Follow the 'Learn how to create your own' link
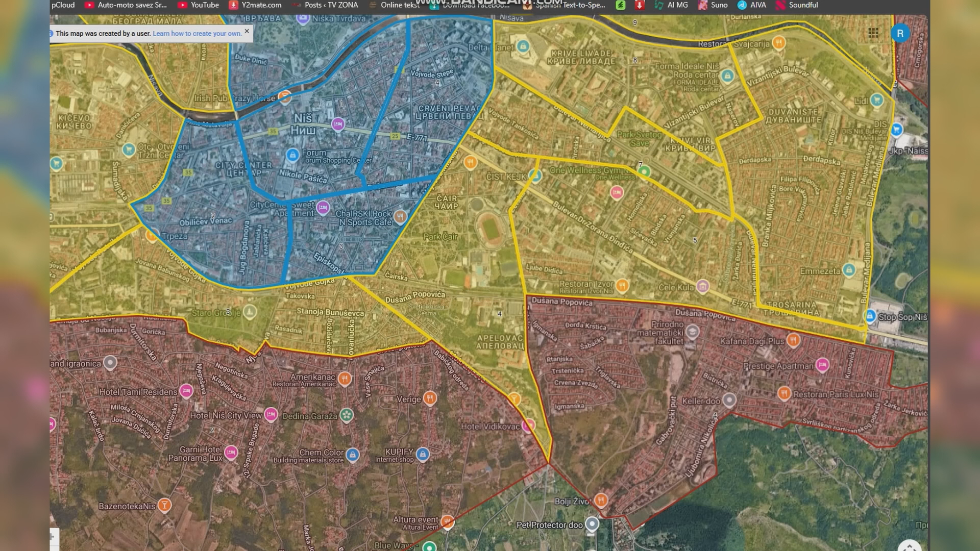Viewport: 980px width, 551px height. [197, 34]
